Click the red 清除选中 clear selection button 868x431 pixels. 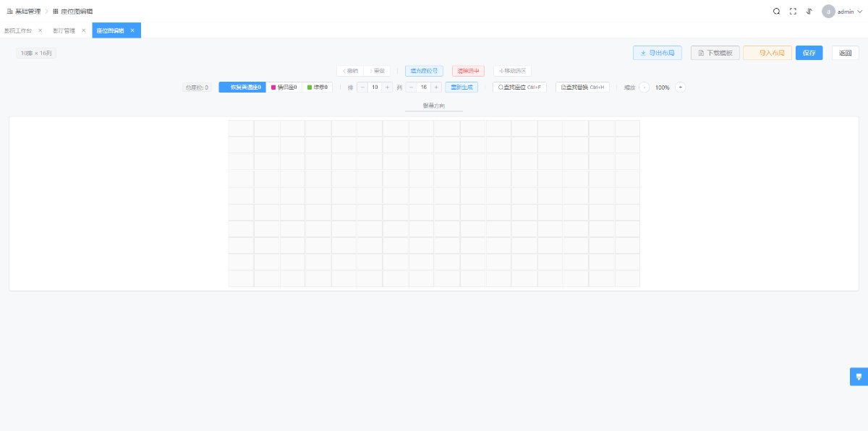tap(468, 71)
